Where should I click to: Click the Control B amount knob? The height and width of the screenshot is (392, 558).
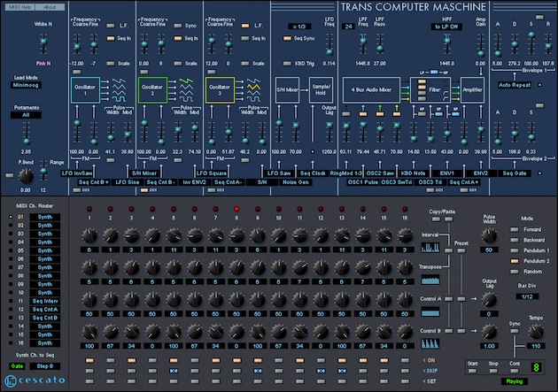[489, 332]
